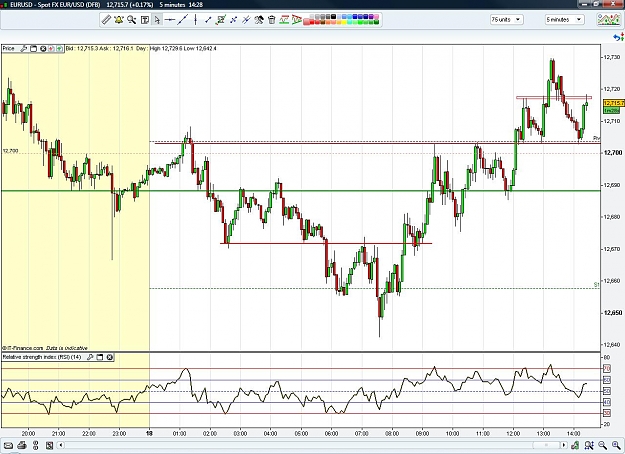
Task: Print the chart with printer icon
Action: point(22,445)
